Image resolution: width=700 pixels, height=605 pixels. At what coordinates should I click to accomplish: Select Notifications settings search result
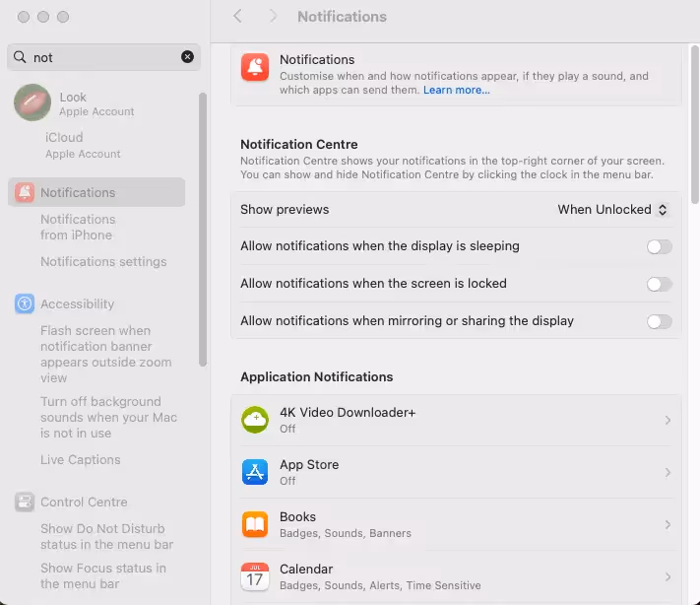point(103,261)
